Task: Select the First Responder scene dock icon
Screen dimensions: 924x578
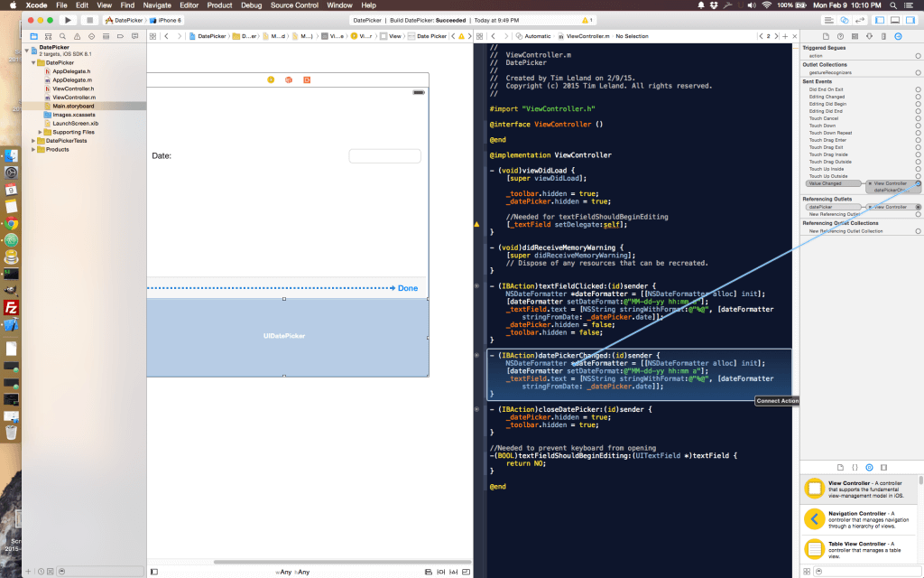Action: tap(289, 79)
